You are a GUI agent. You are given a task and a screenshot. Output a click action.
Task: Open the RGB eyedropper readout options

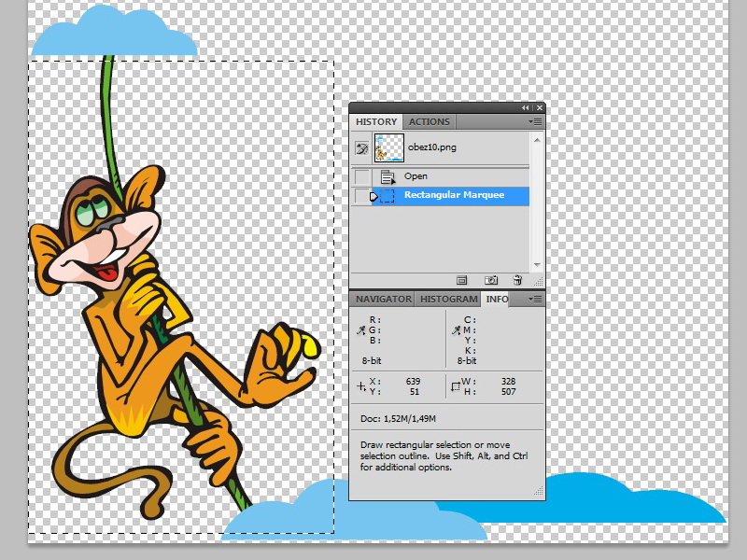361,330
